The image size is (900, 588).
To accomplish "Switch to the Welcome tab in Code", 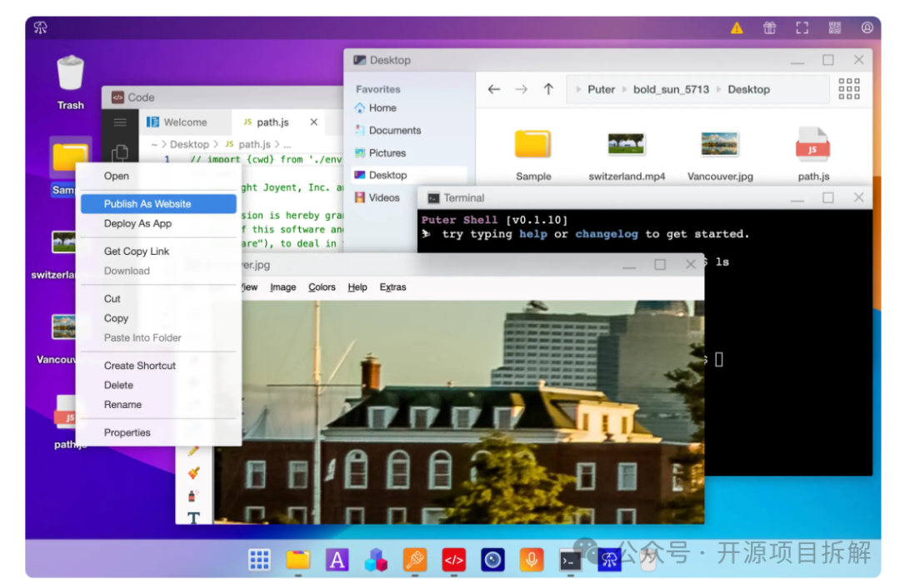I will click(177, 122).
